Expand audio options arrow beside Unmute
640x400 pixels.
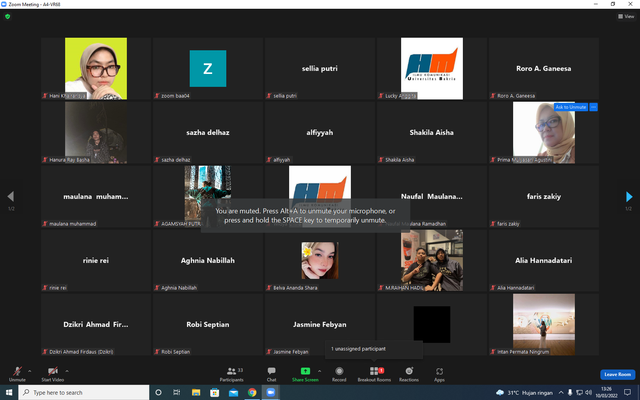[x=29, y=371]
